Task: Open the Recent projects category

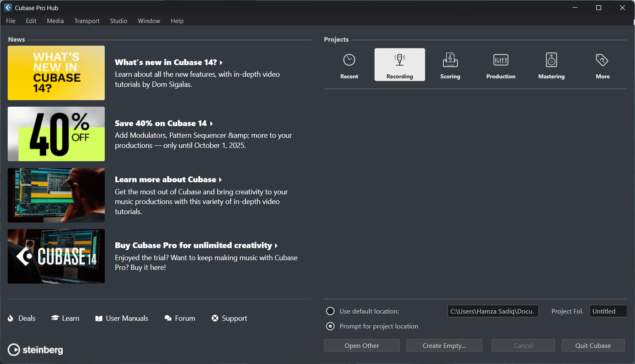Action: pos(349,65)
